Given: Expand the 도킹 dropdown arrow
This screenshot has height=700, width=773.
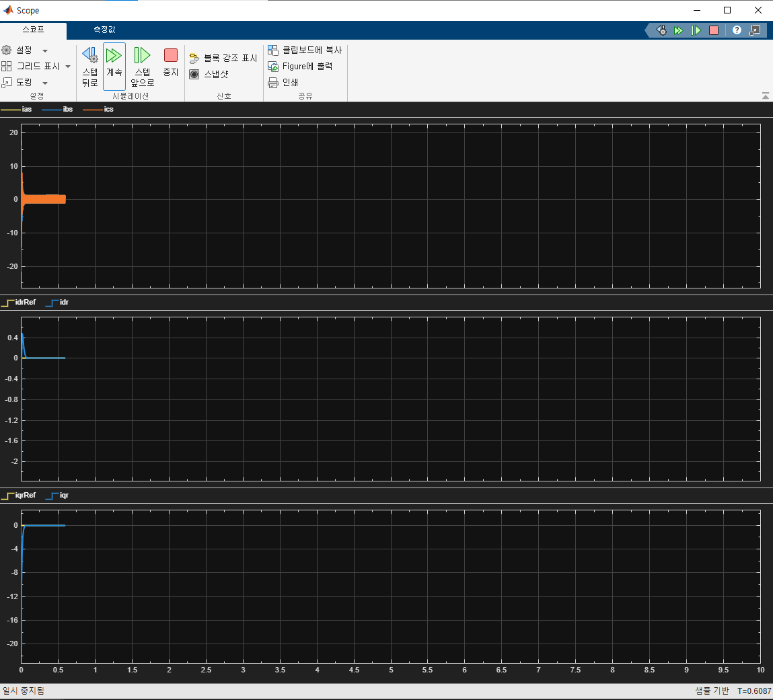Looking at the screenshot, I should point(45,83).
